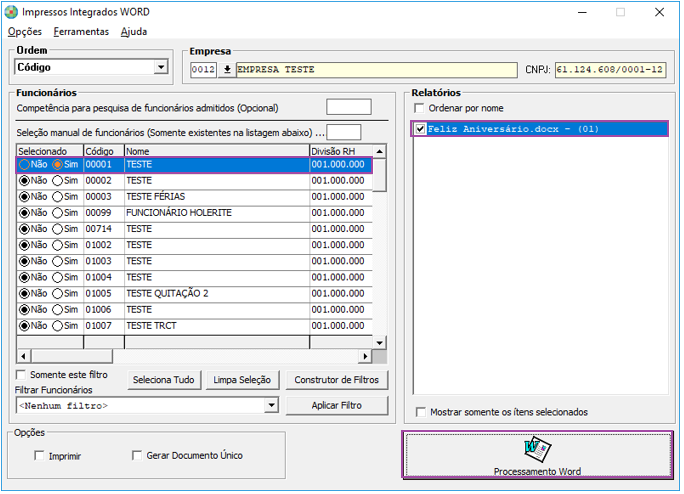Select Sim for employee 00714

(58, 230)
